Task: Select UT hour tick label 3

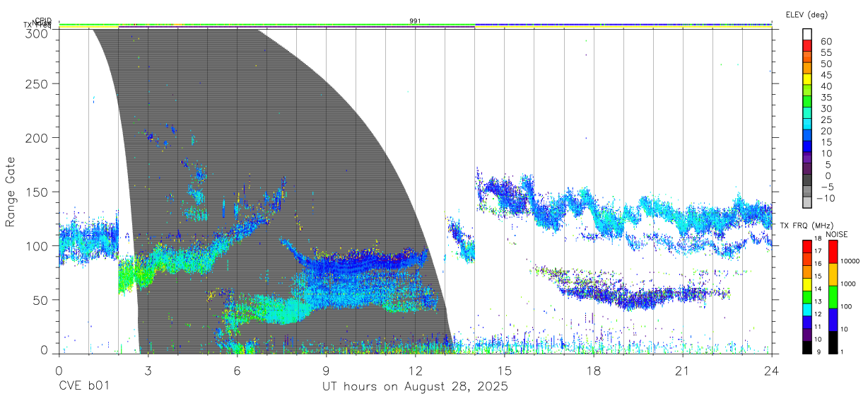Action: click(148, 371)
